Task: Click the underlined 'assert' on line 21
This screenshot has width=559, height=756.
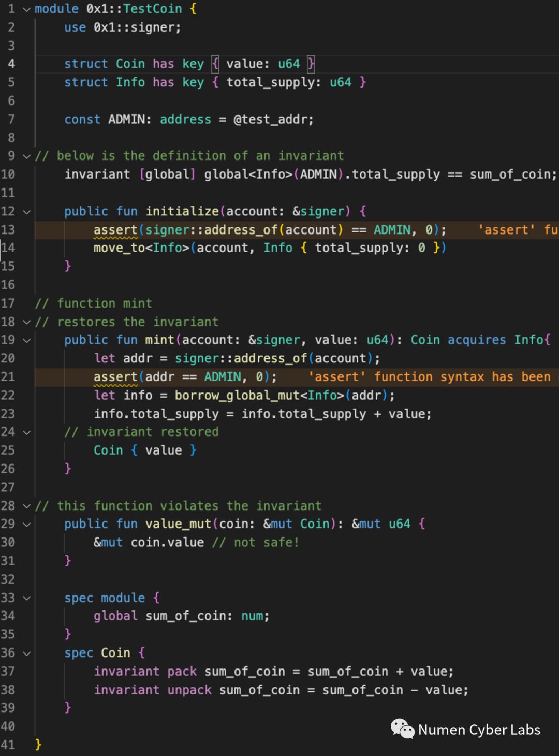Action: click(x=115, y=377)
